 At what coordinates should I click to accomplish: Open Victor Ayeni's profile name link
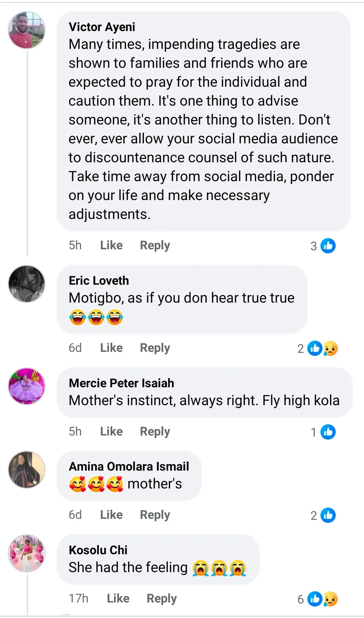point(102,27)
